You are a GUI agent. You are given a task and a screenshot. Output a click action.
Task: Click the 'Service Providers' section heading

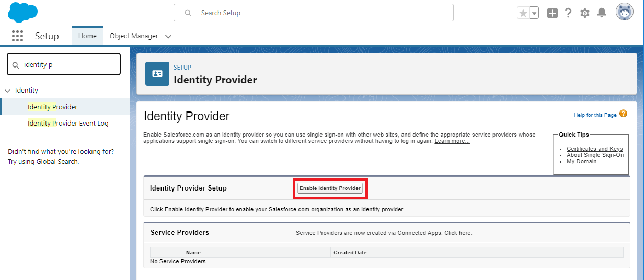point(180,233)
